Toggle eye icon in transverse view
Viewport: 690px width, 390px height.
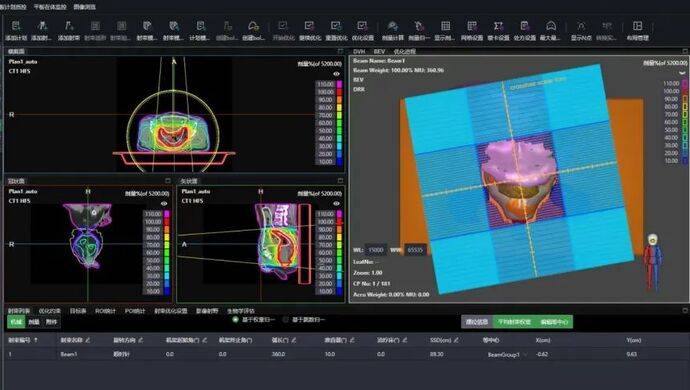(x=337, y=74)
